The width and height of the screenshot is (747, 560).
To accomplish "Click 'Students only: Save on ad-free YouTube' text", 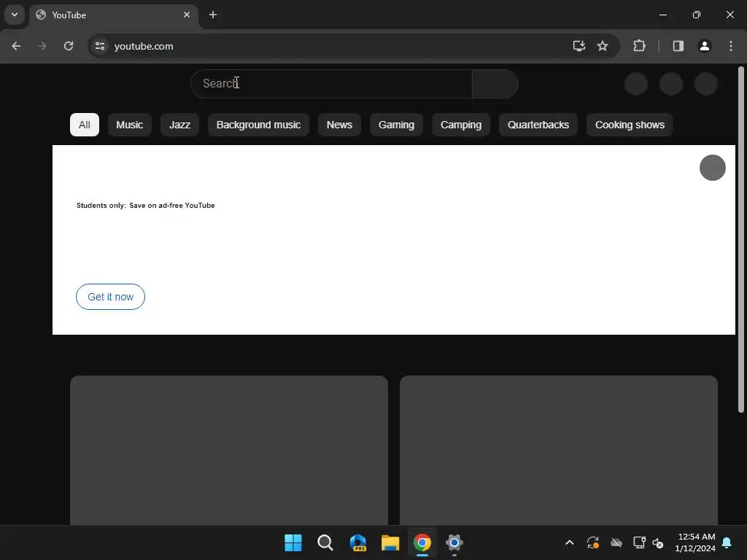I will pos(146,205).
